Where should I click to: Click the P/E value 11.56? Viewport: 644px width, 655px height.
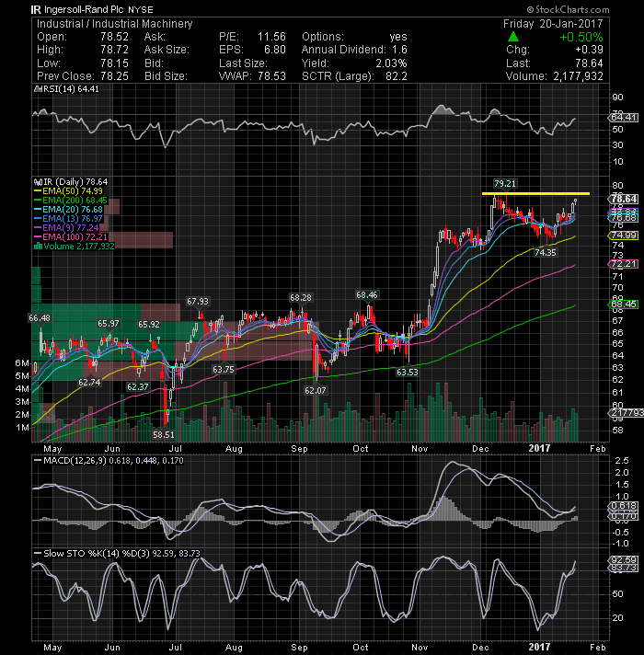(x=271, y=37)
